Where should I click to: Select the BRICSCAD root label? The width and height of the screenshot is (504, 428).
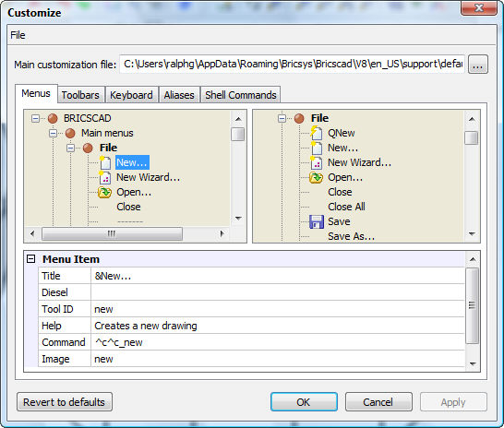pyautogui.click(x=88, y=118)
